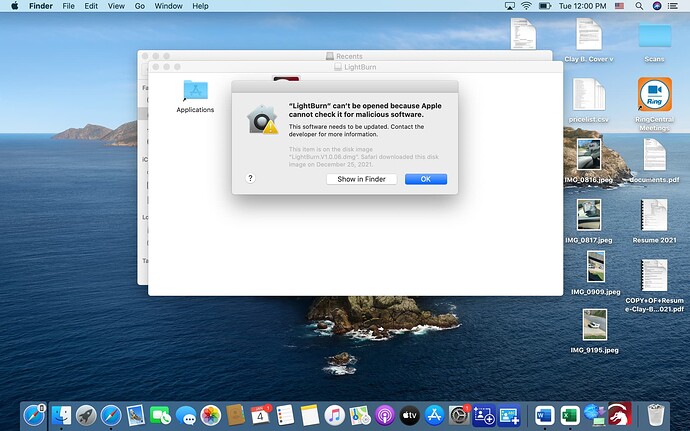Open the View menu
The height and width of the screenshot is (431, 690).
(116, 6)
